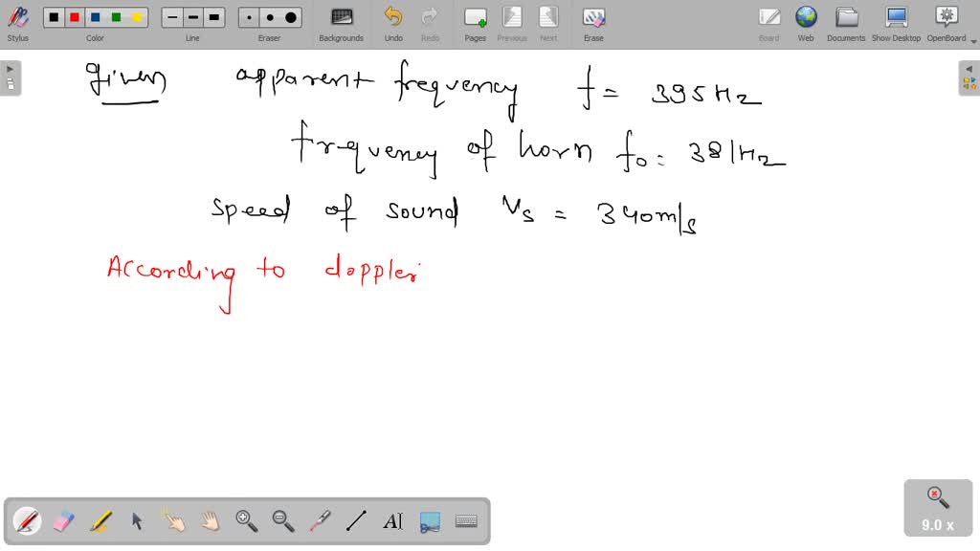
Task: Switch to Board mode
Action: coord(768,24)
